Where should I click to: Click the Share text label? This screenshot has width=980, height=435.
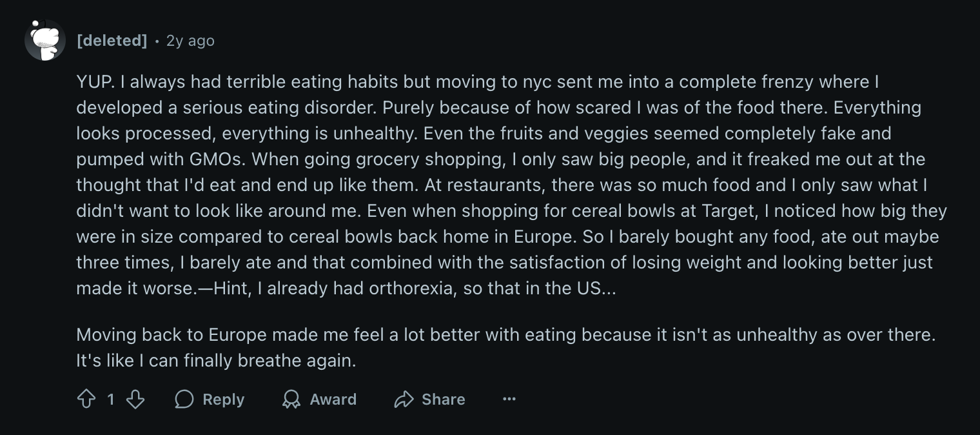[x=443, y=400]
